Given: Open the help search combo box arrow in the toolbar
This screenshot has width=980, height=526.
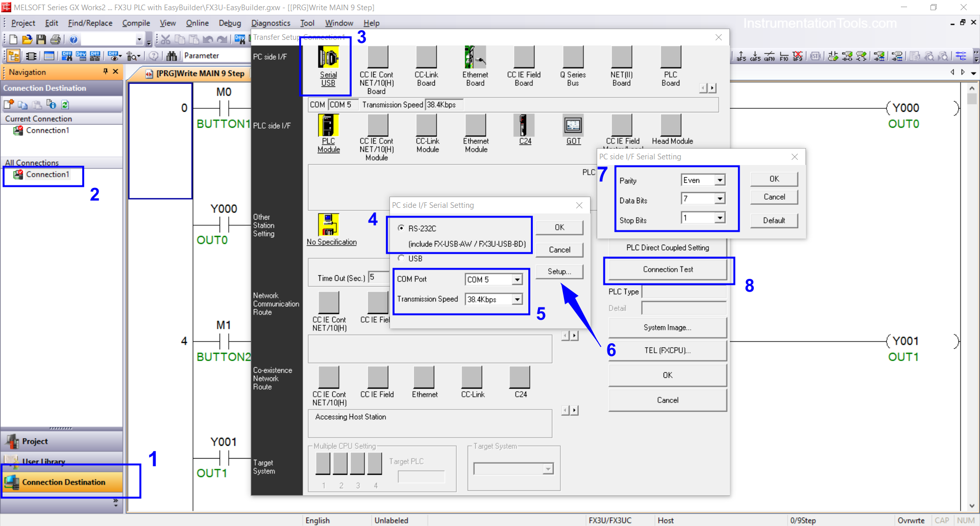Looking at the screenshot, I should pos(139,39).
